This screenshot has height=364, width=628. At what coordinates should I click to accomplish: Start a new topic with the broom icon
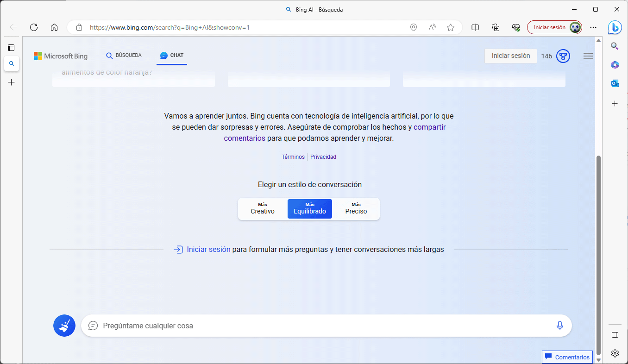[x=64, y=326]
